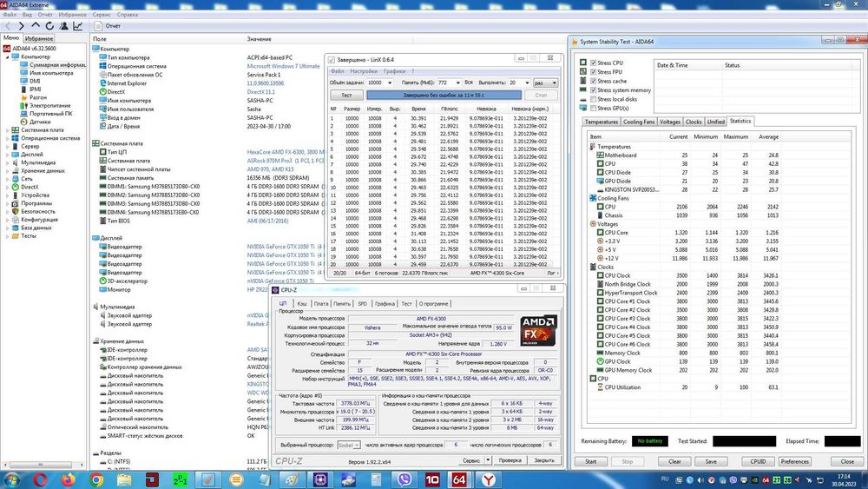Open Память (МиБ) dropdown in LinX
The height and width of the screenshot is (489, 868).
457,83
